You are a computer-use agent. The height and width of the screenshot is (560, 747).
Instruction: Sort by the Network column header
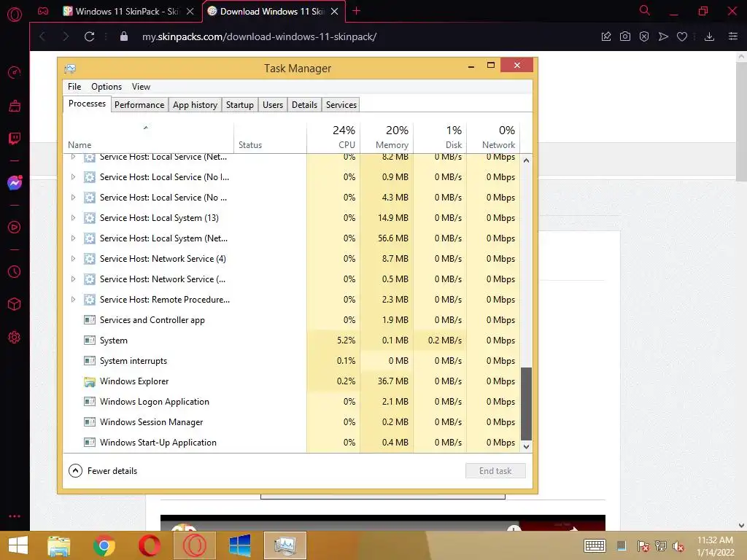[x=494, y=137]
